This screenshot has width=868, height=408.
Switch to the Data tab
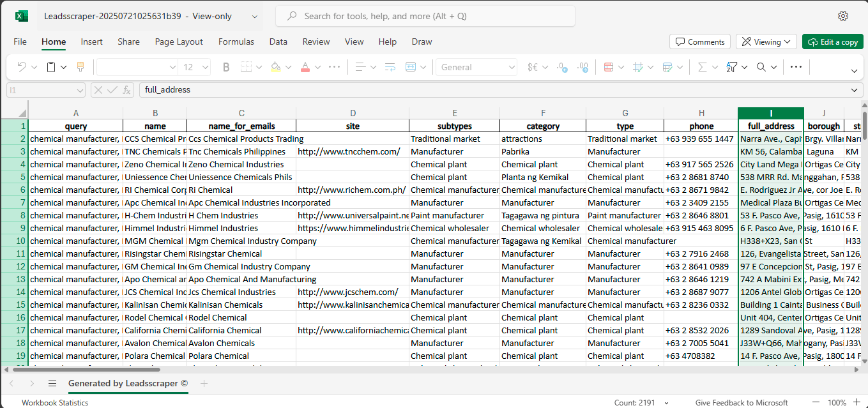[x=278, y=42]
